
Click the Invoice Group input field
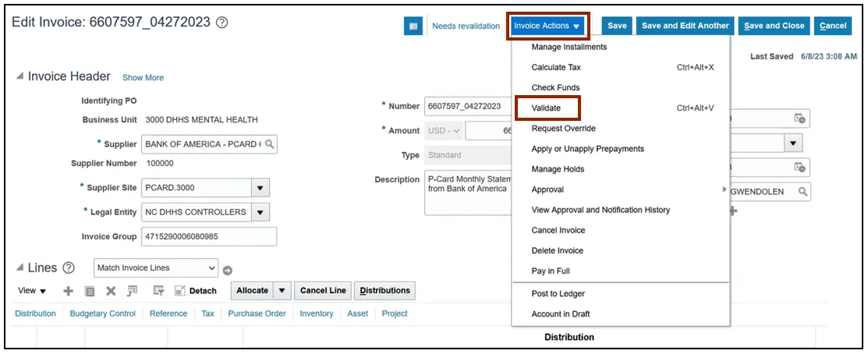(x=208, y=236)
